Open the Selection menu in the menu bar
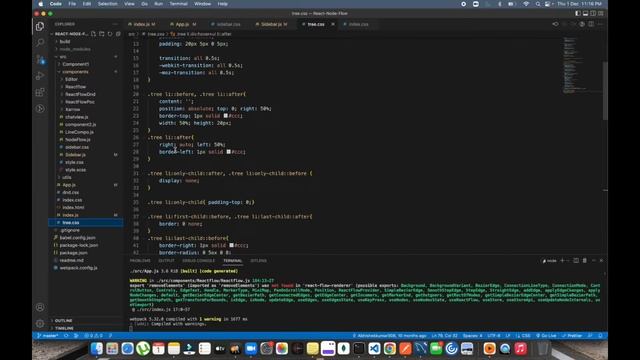 107,4
